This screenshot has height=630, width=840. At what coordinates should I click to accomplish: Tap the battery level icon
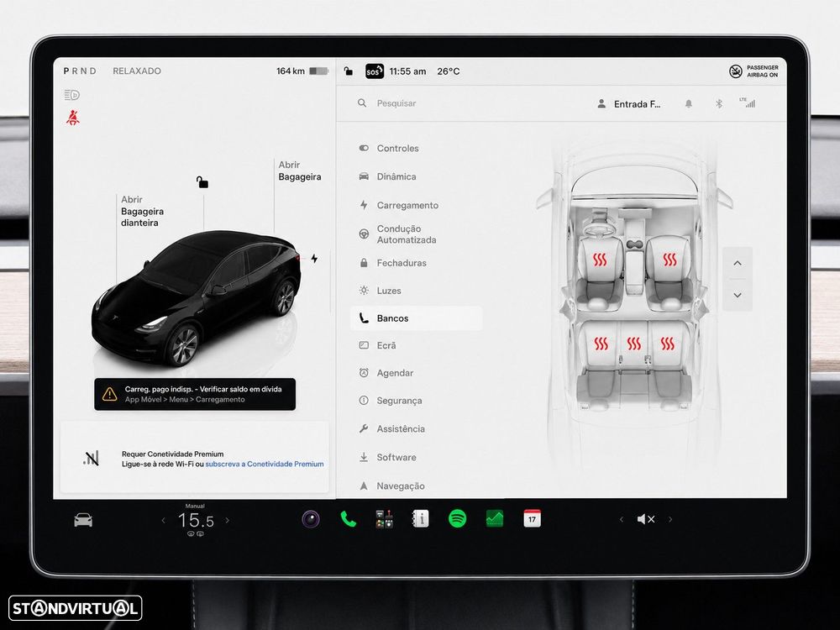318,71
